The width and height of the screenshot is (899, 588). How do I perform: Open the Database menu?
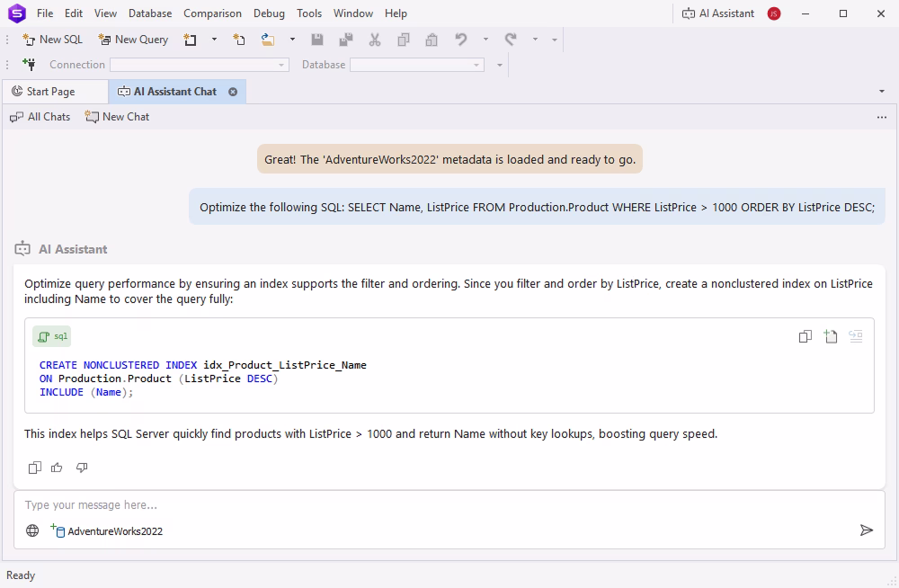150,13
